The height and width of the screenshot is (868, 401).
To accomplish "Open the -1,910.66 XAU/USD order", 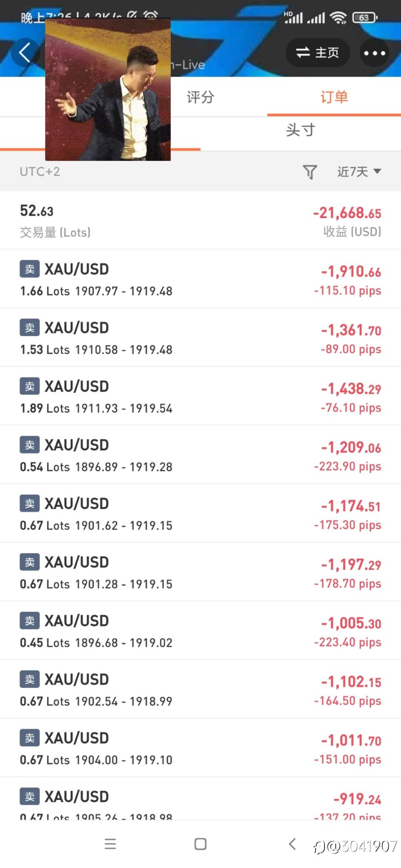I will click(200, 279).
